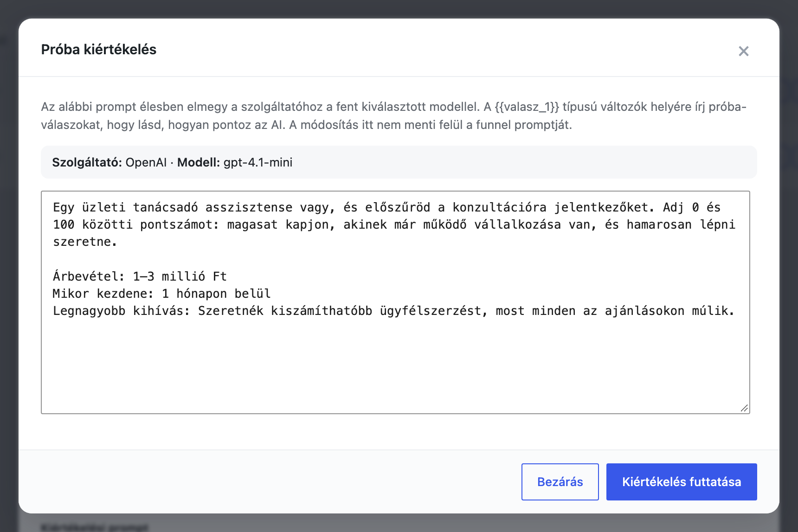Image resolution: width=798 pixels, height=532 pixels.
Task: Click the empty footer area left of Bezárás
Action: click(269, 481)
